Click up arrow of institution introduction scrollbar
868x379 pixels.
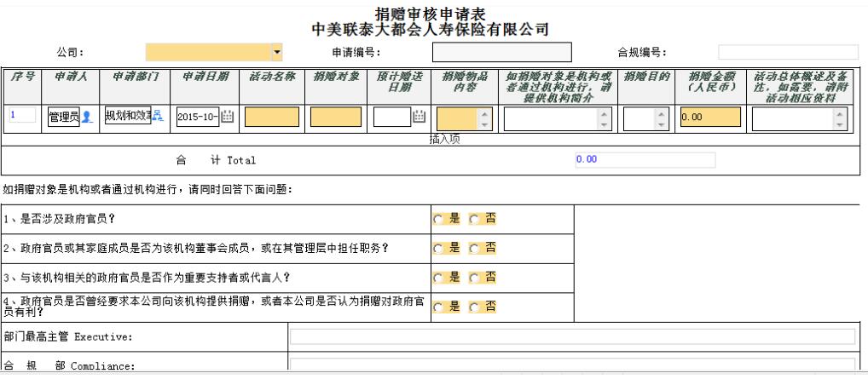coord(604,113)
